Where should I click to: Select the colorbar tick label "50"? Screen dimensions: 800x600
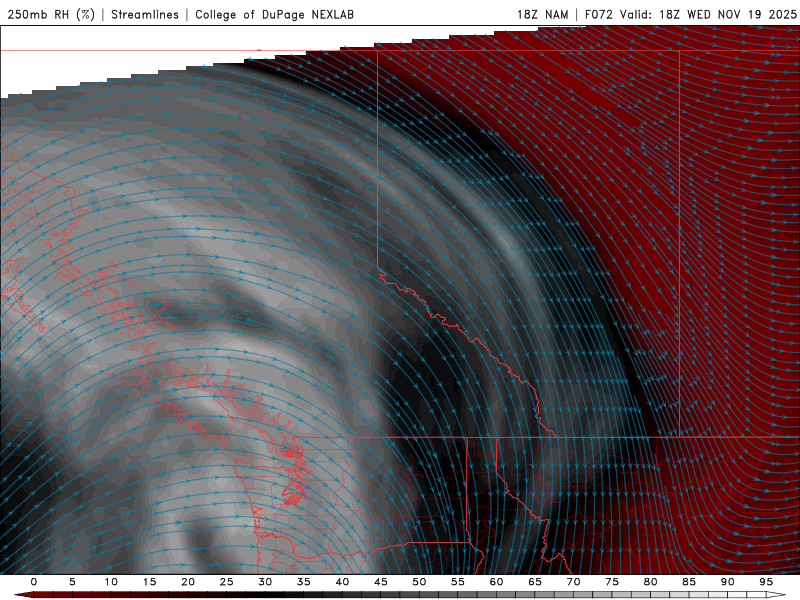click(419, 582)
